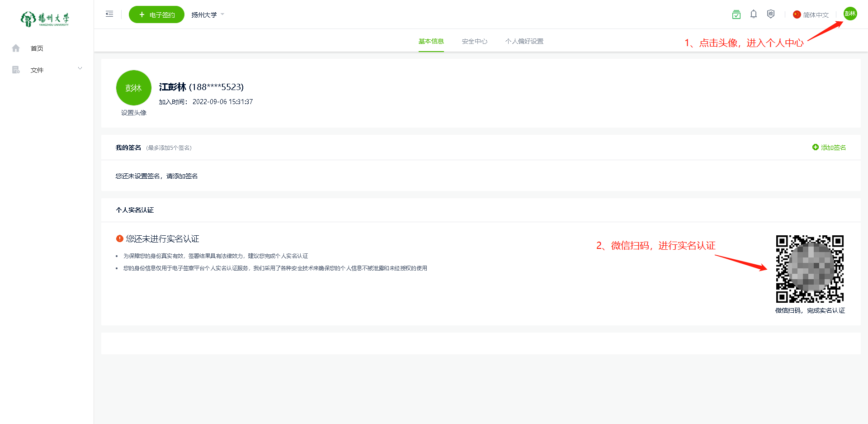The image size is (868, 424).
Task: Switch to the 安全中心 tab
Action: 474,41
